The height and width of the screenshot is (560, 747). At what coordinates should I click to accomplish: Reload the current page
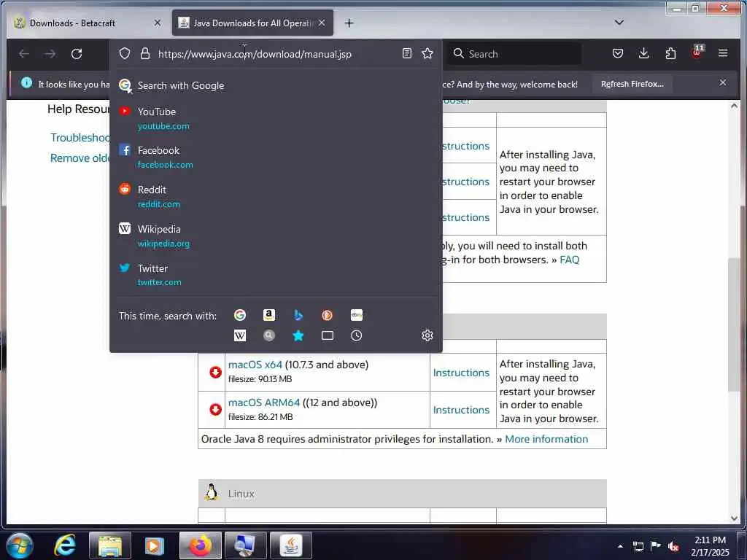coord(77,54)
